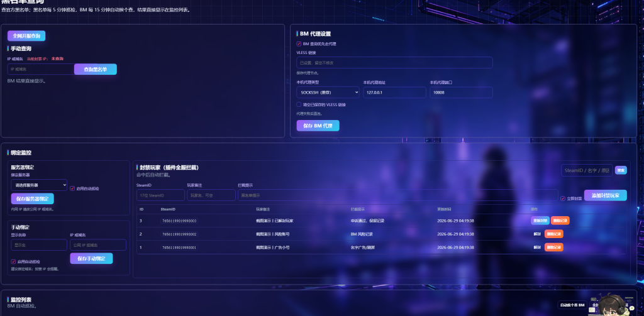
Task: Toggle 启用自动巡检 checkbox under 手动绑定
Action: coord(14,261)
